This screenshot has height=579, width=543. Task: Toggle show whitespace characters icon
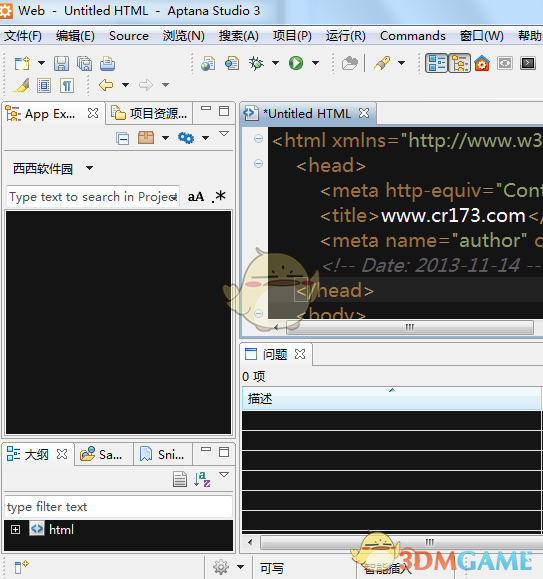point(67,86)
